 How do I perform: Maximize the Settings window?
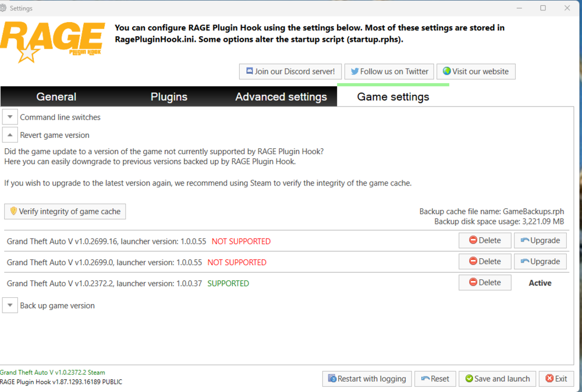543,8
